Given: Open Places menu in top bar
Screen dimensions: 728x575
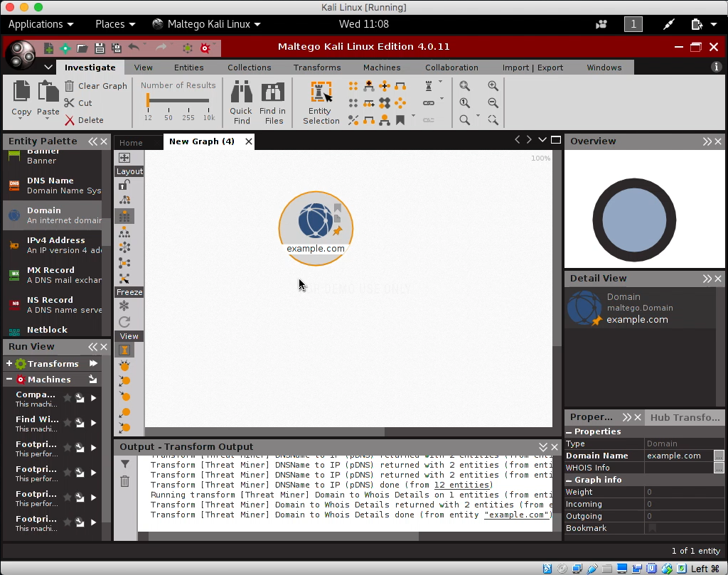Looking at the screenshot, I should pos(115,24).
